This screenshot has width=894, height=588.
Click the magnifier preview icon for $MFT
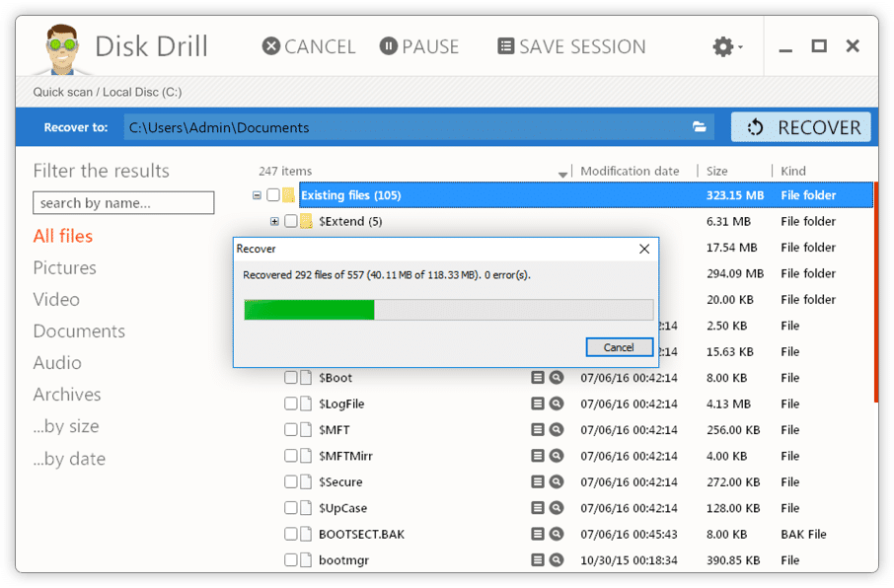557,430
